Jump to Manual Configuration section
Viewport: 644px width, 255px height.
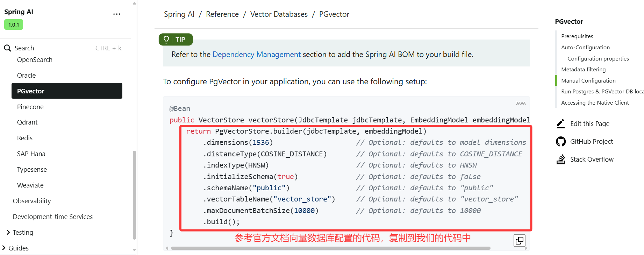click(x=588, y=80)
